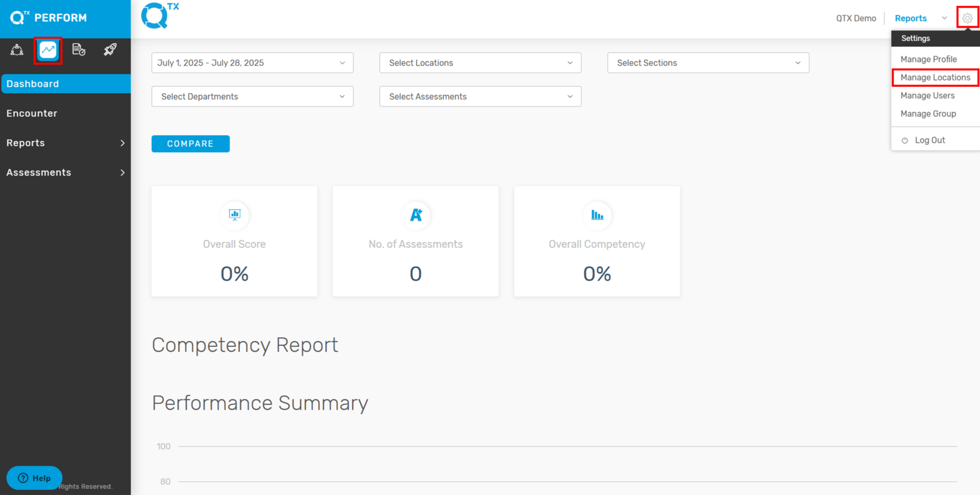Open the date range dropdown
Viewport: 980px width, 495px height.
252,63
